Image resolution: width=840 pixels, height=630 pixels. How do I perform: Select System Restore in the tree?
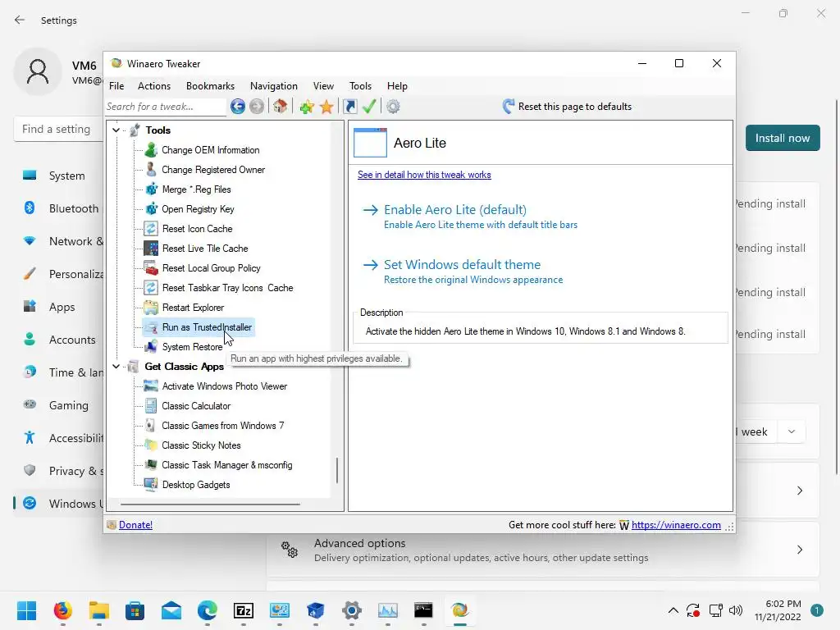192,347
